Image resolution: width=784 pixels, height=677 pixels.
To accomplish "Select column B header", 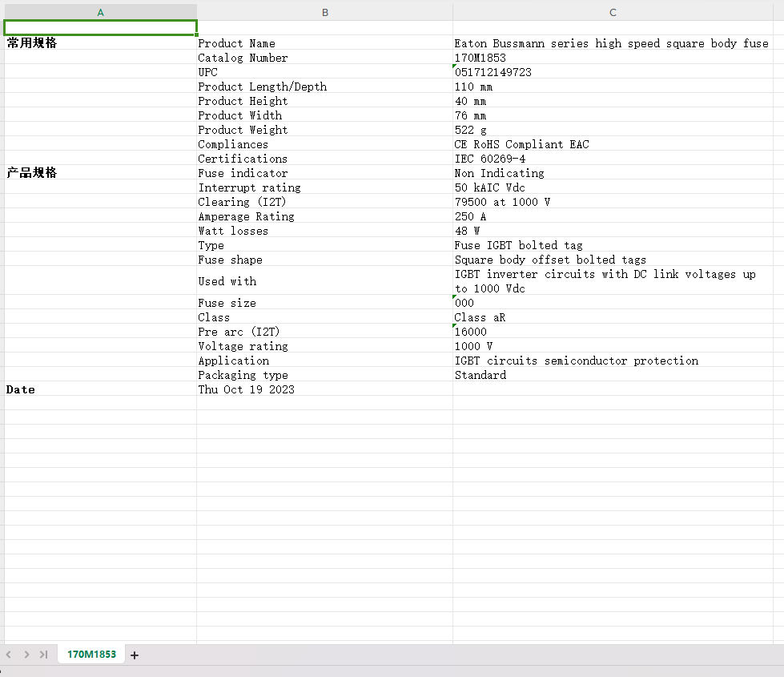I will click(x=325, y=13).
